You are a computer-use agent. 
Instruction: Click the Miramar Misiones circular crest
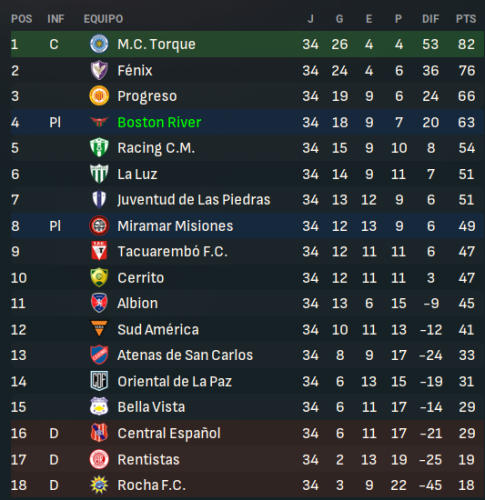[x=99, y=226]
